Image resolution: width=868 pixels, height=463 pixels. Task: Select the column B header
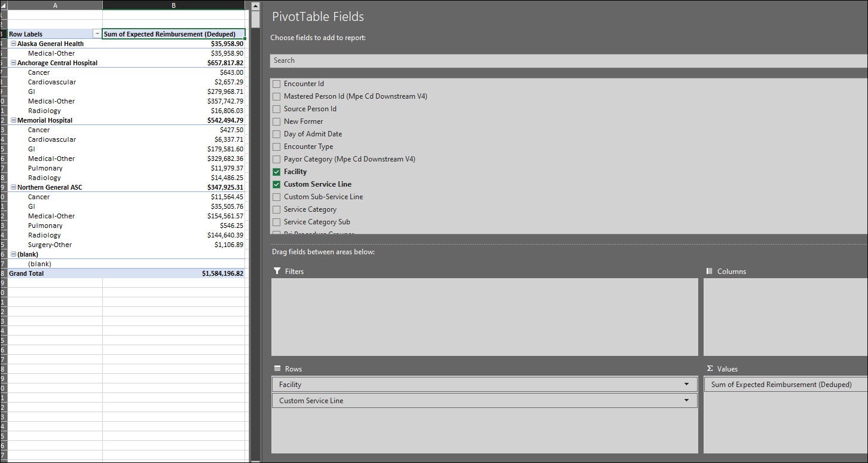click(x=173, y=5)
